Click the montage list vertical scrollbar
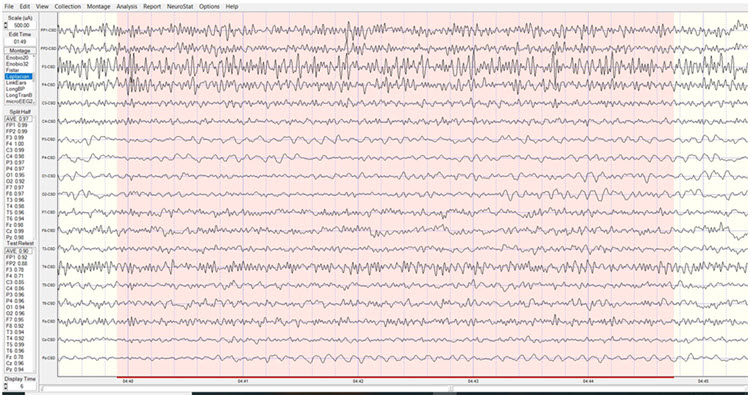Screen dimensions: 750x395 33,79
